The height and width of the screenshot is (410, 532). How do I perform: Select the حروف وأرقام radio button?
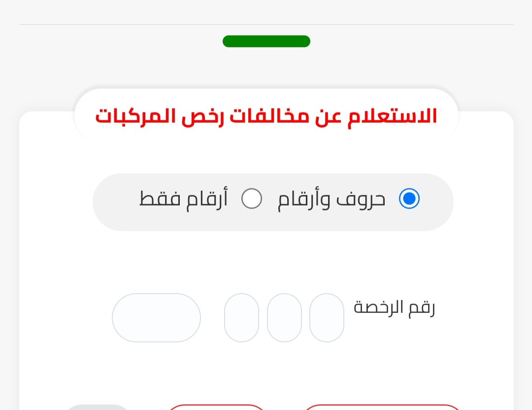click(409, 199)
